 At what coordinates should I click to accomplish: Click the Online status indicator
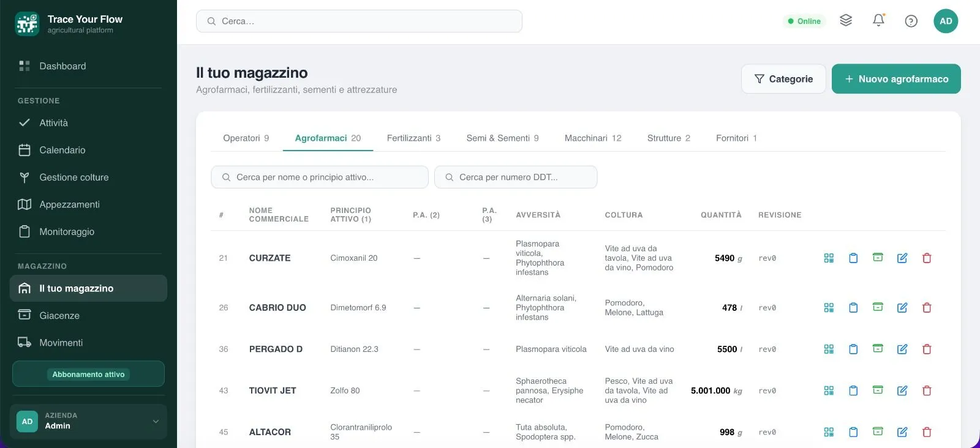tap(804, 21)
